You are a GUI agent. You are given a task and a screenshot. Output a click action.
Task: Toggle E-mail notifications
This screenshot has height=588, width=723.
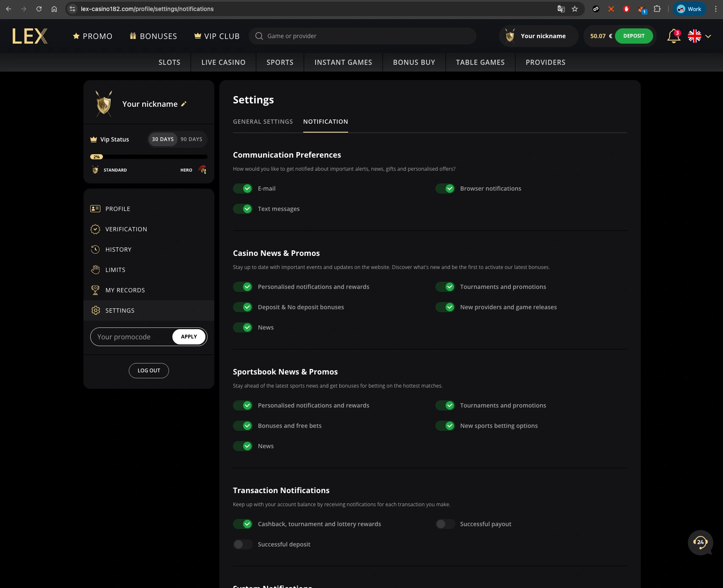coord(243,189)
